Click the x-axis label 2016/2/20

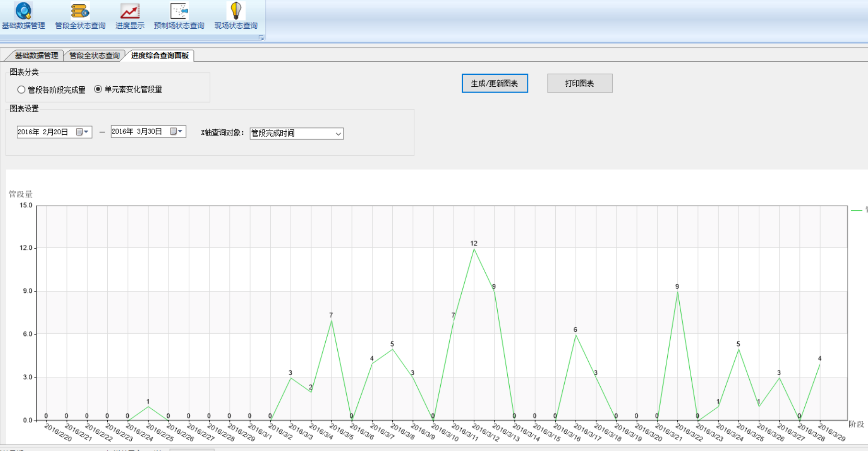click(58, 432)
